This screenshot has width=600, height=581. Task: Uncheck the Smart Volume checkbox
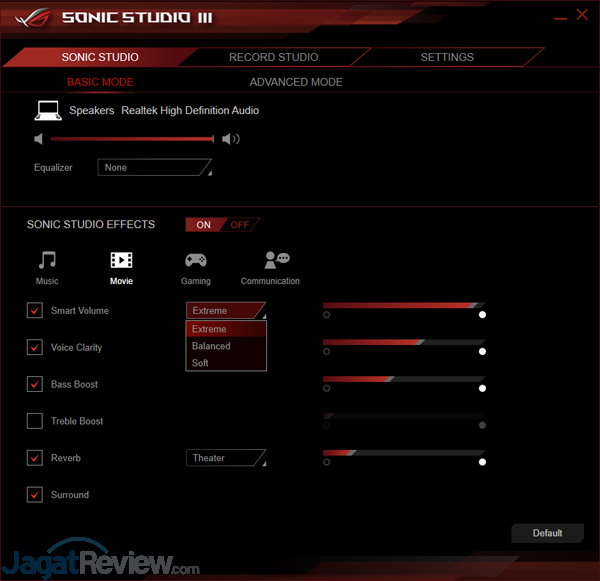click(35, 310)
